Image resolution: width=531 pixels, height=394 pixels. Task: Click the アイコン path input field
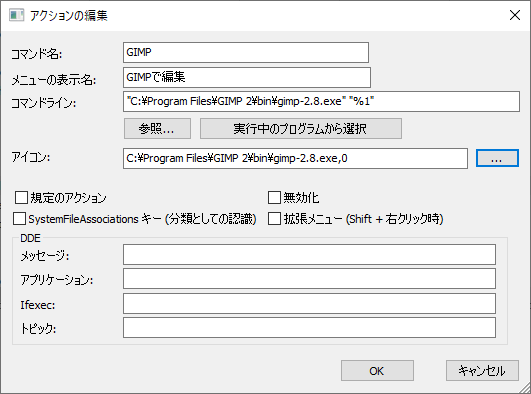pos(295,158)
